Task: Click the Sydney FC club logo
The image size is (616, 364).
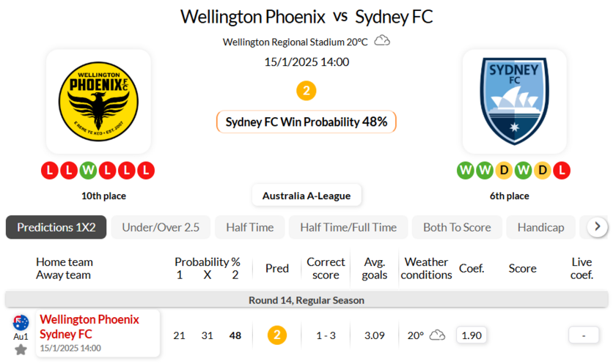Action: [x=514, y=101]
